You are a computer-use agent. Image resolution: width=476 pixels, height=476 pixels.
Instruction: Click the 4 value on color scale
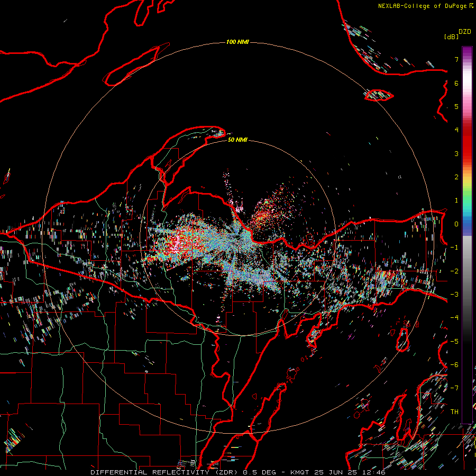pyautogui.click(x=456, y=130)
